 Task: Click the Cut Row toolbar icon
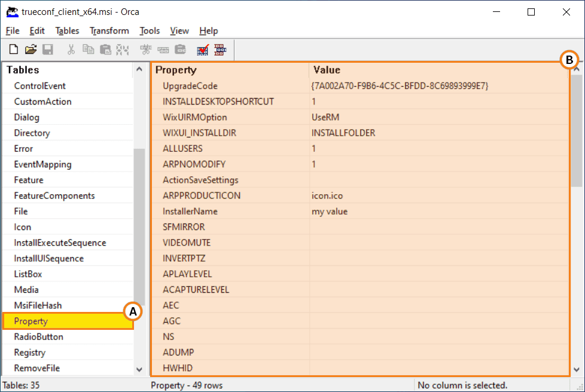click(x=146, y=49)
